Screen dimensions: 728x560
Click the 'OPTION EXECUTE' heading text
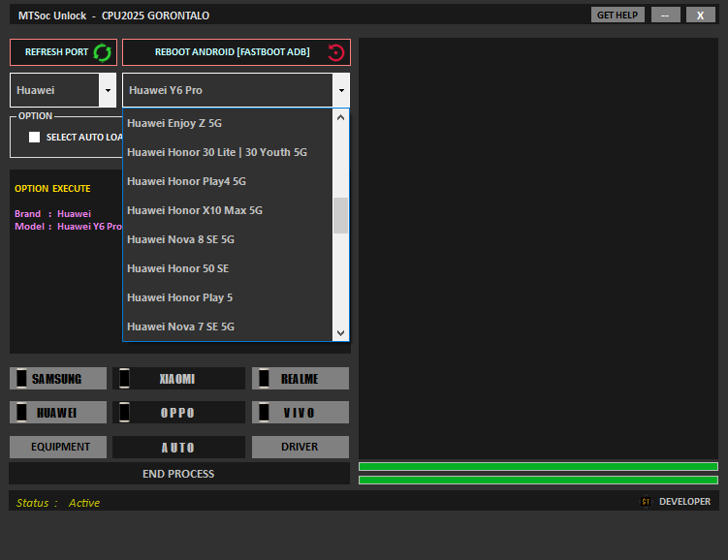52,188
